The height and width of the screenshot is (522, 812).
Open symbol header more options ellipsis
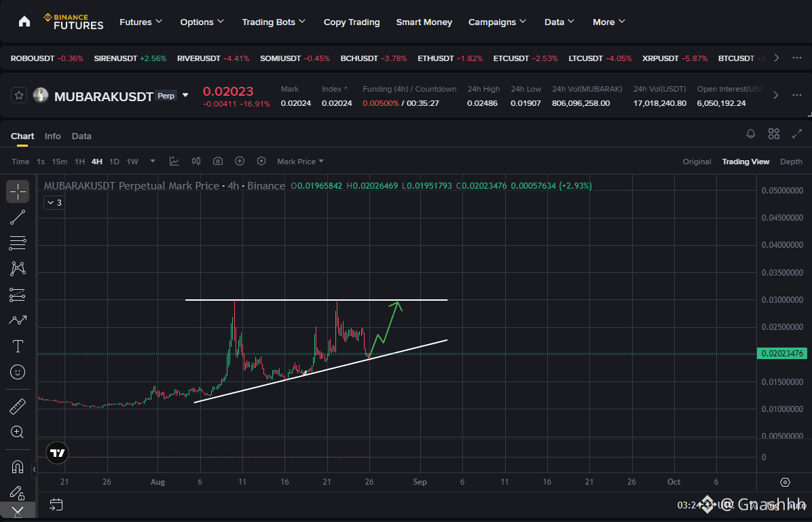pos(797,95)
